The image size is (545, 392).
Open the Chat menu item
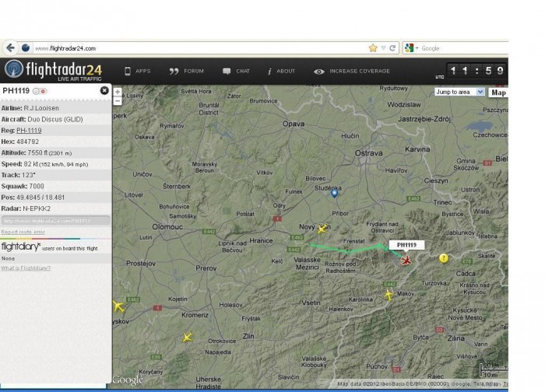(x=237, y=72)
